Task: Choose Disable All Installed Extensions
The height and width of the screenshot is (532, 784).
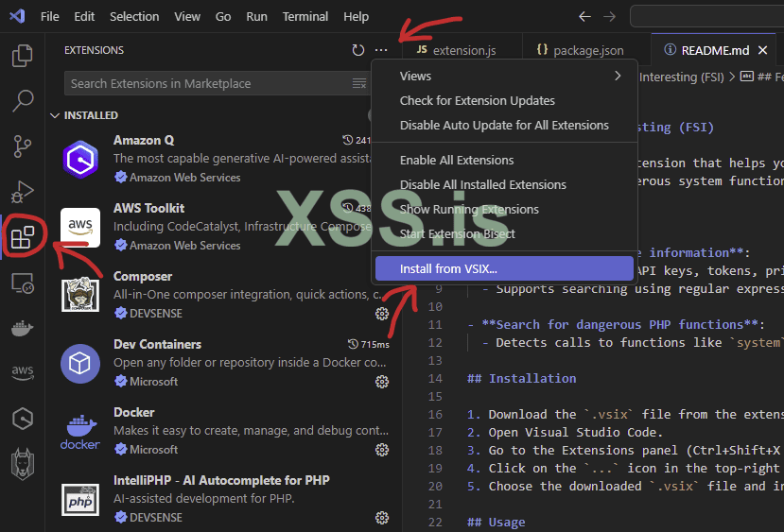Action: pyautogui.click(x=504, y=184)
